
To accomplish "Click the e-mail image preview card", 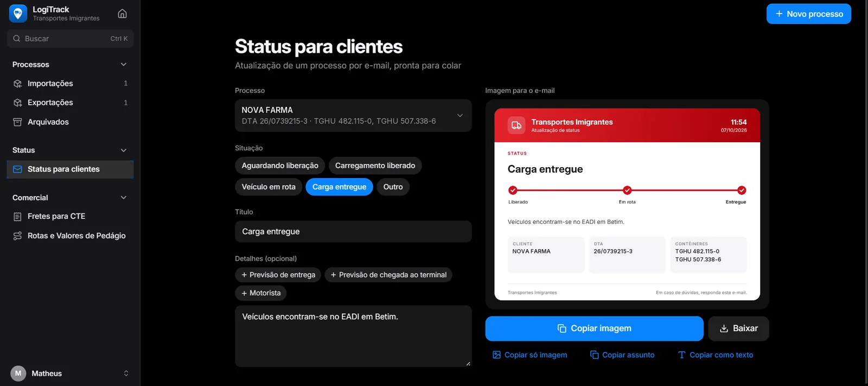I will (x=627, y=204).
